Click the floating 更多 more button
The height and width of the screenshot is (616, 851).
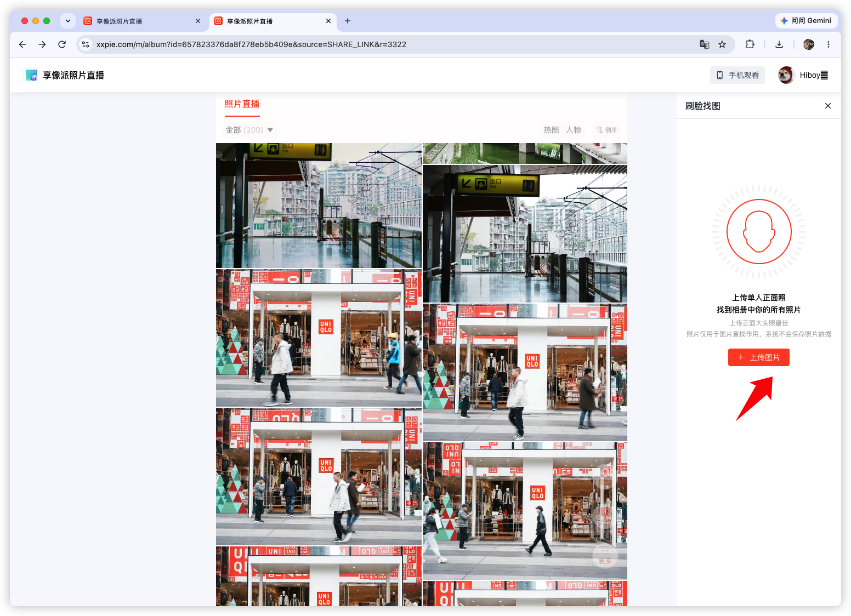pos(605,556)
